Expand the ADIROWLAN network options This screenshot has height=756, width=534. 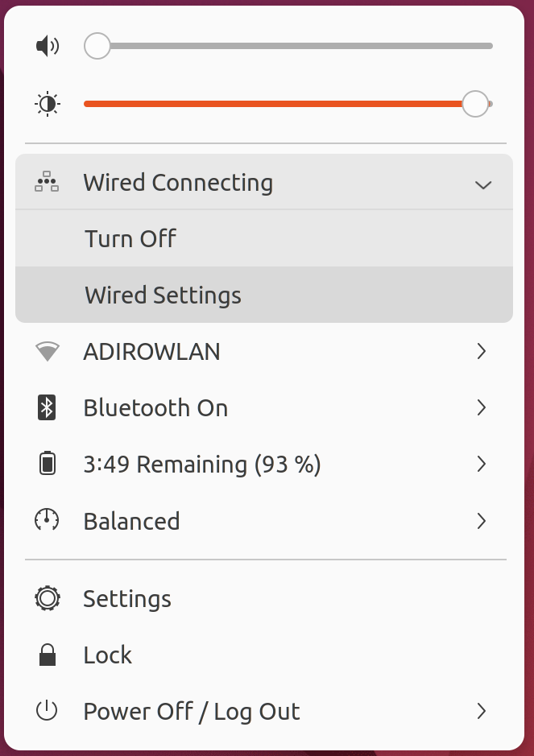tap(482, 351)
